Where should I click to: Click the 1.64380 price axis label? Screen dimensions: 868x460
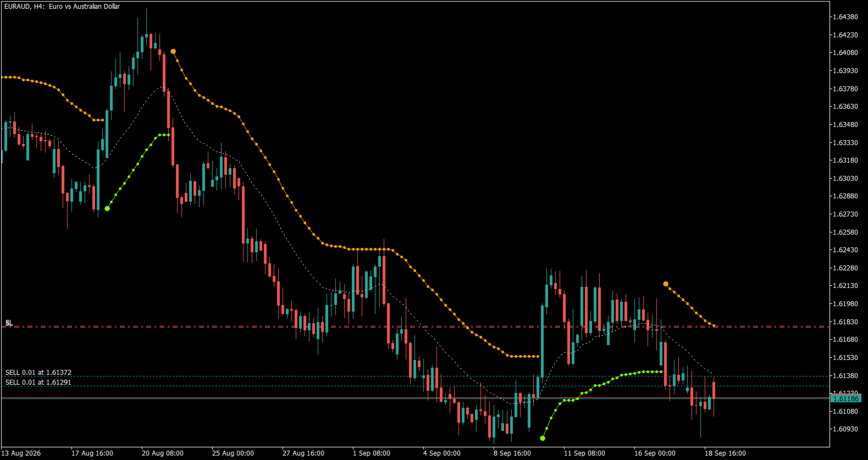coord(845,17)
